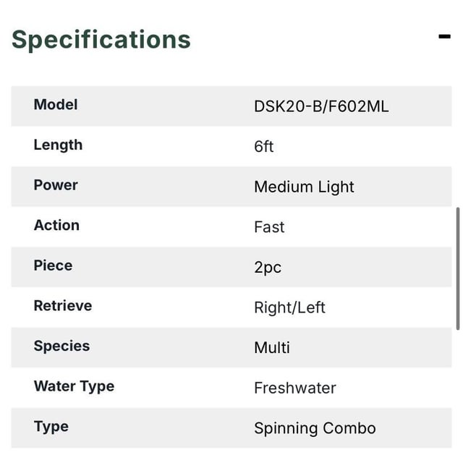Click the Length label
The width and height of the screenshot is (463, 476).
[x=58, y=145]
